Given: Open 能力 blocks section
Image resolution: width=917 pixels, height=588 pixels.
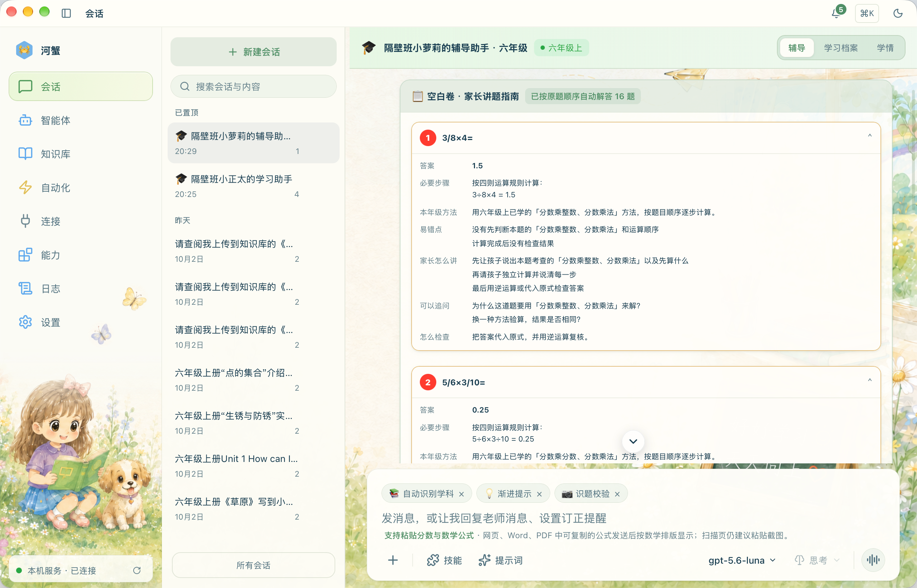Looking at the screenshot, I should click(x=81, y=255).
